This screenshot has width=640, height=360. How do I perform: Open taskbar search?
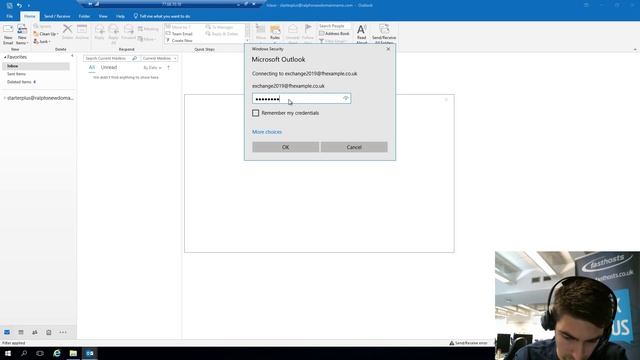(x=24, y=353)
